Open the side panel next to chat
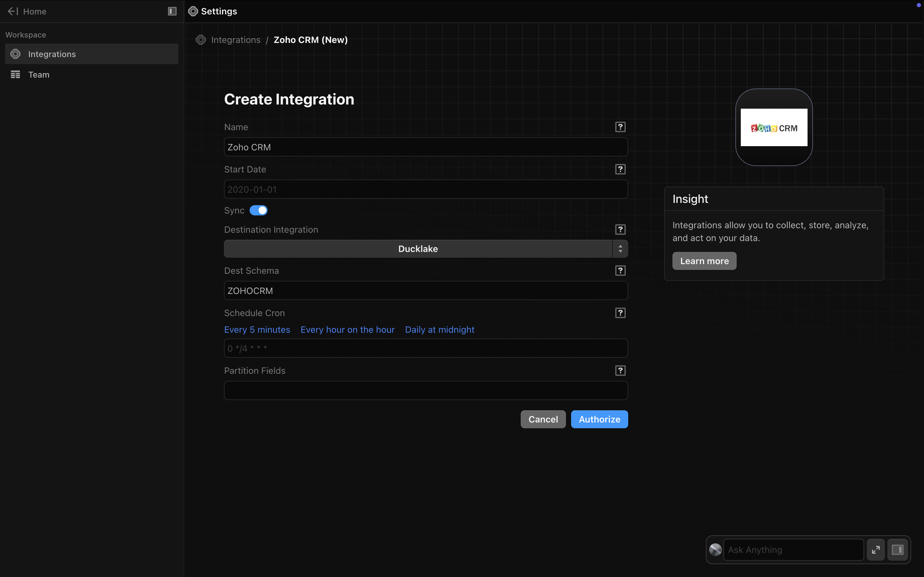The height and width of the screenshot is (577, 924). tap(897, 549)
